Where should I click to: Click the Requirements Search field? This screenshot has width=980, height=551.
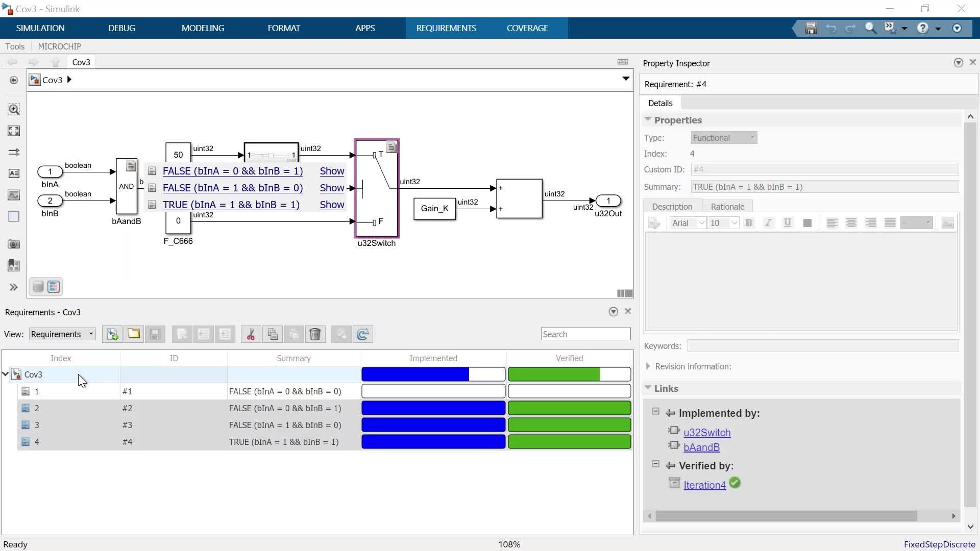tap(585, 334)
